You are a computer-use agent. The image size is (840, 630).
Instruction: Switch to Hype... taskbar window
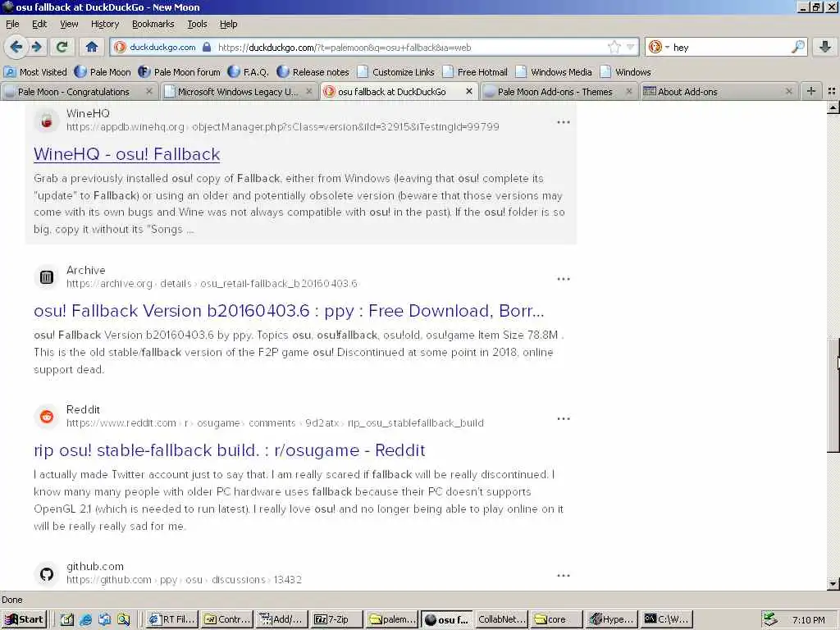pos(612,619)
